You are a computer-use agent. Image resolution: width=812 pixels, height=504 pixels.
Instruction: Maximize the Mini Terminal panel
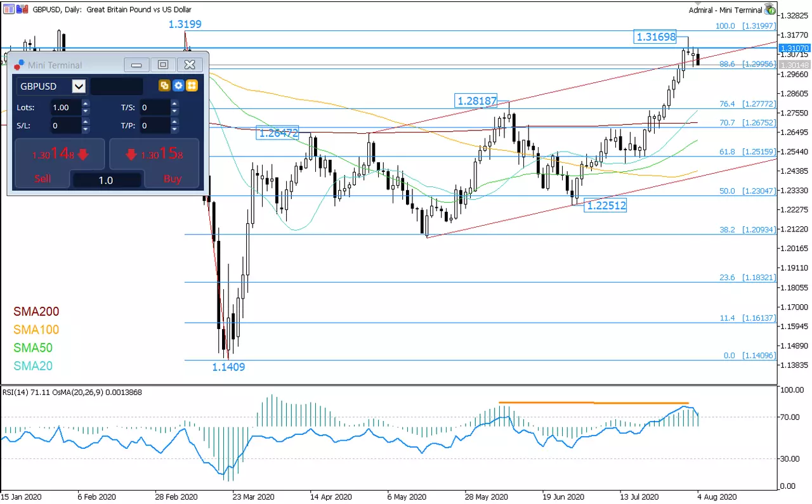[x=163, y=65]
